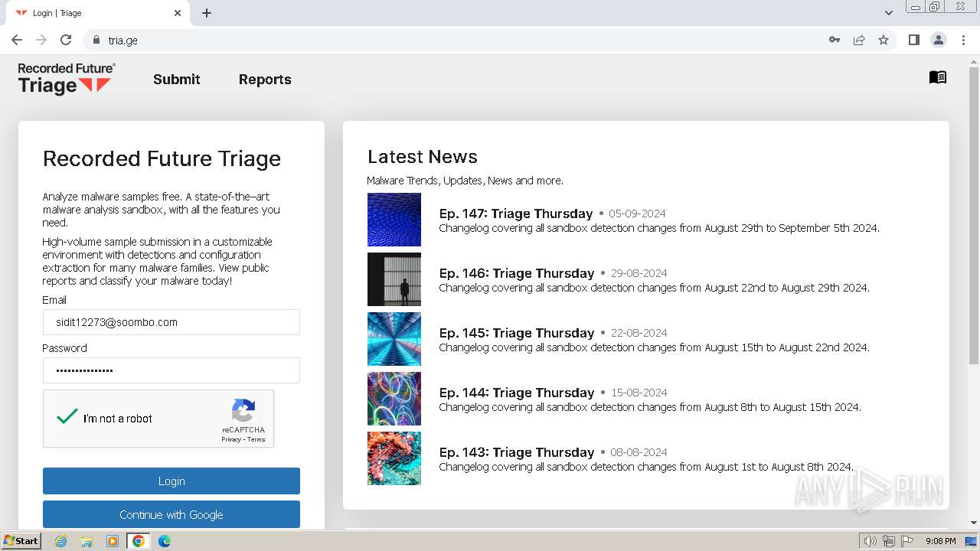Screen dimensions: 980x551
Task: Click the 9:08 PM clock
Action: point(940,541)
